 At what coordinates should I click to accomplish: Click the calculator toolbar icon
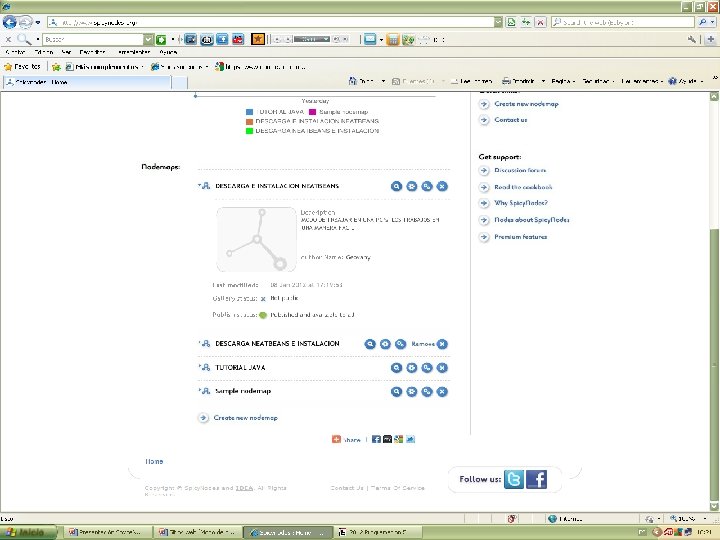point(393,40)
